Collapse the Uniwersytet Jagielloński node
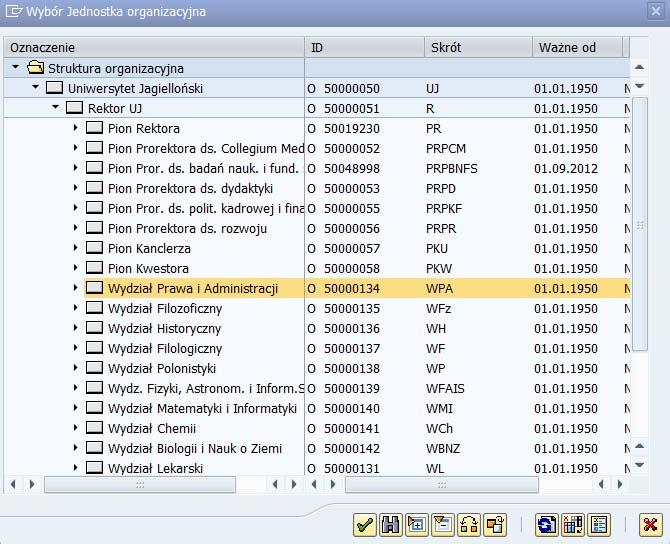The height and width of the screenshot is (544, 670). click(35, 87)
